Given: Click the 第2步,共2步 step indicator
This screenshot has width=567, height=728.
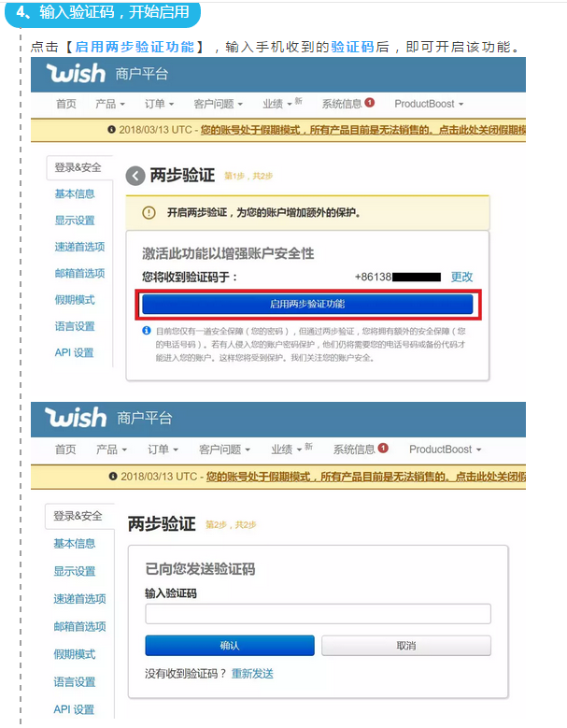Looking at the screenshot, I should point(231,524).
